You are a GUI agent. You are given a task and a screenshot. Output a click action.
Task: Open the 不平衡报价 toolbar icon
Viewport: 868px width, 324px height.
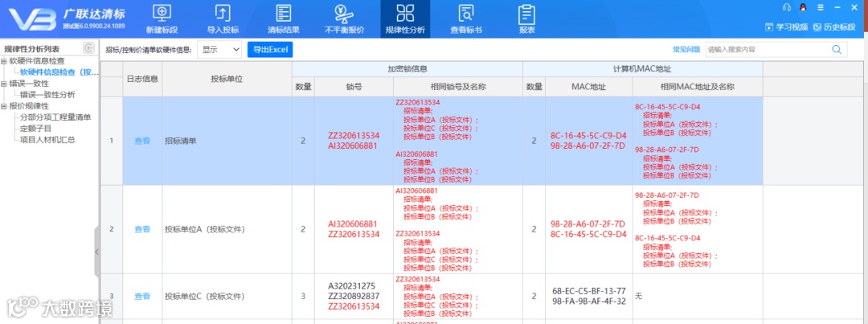(x=344, y=18)
